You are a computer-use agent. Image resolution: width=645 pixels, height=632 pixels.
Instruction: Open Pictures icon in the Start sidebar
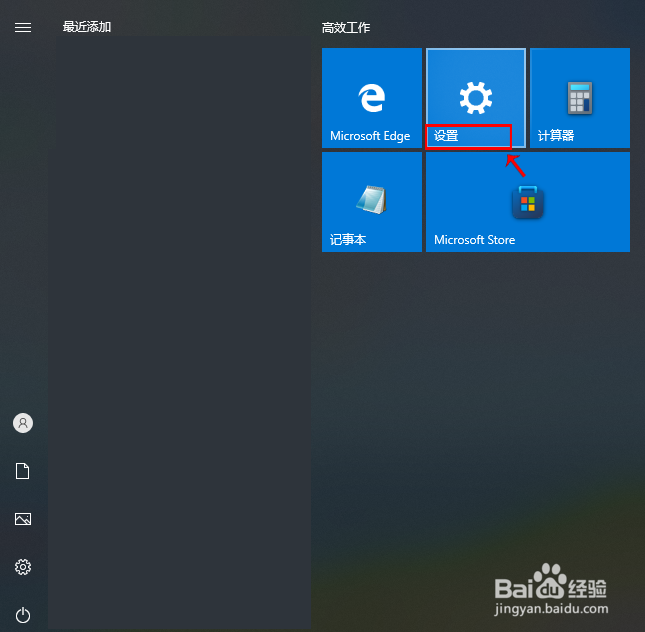pyautogui.click(x=23, y=519)
